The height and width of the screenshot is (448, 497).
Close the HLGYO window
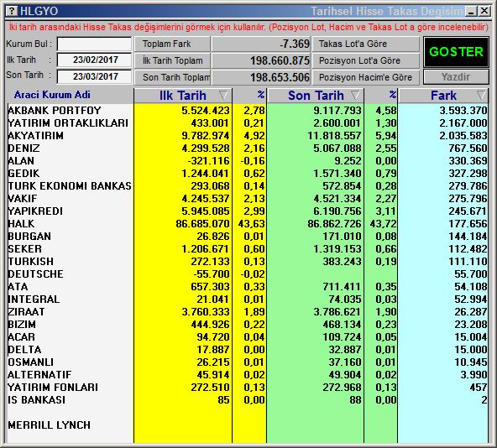click(484, 12)
